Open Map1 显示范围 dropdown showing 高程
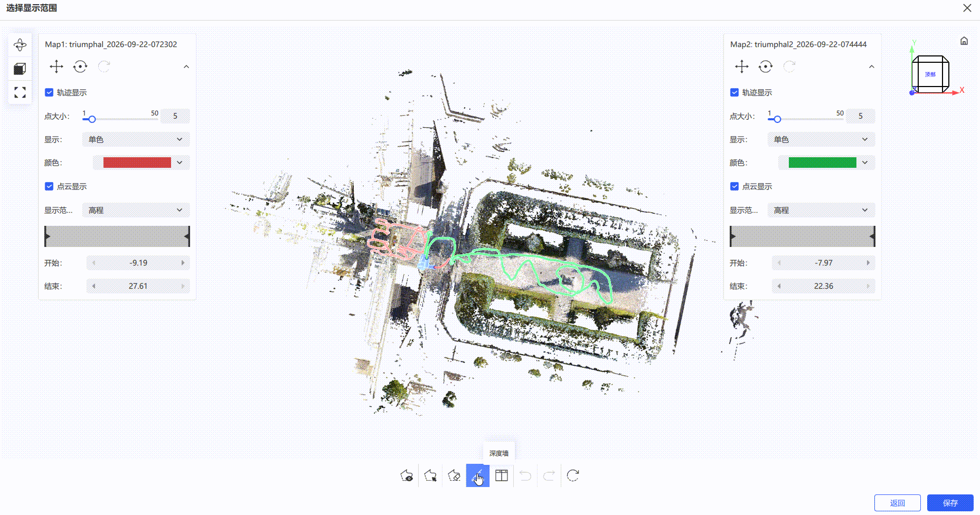 [x=136, y=210]
